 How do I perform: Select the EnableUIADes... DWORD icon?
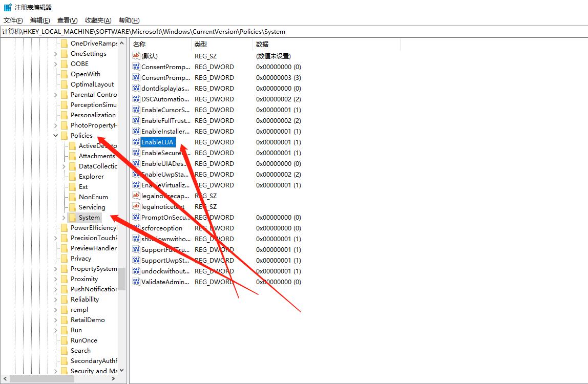[136, 163]
